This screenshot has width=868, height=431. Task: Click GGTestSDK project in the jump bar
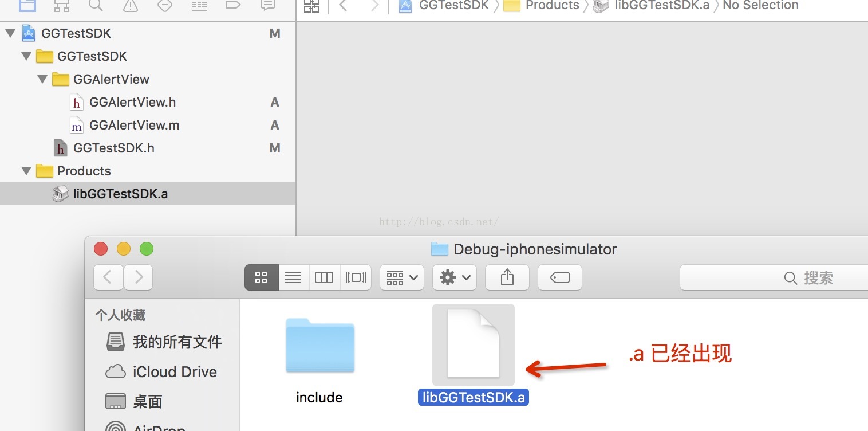(x=444, y=6)
